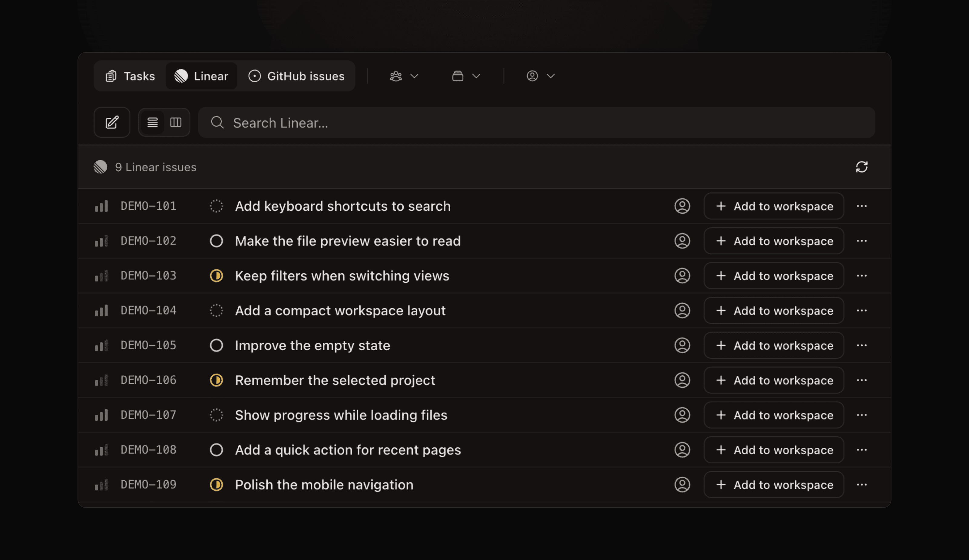The width and height of the screenshot is (969, 560).
Task: Open the project filter dropdown
Action: (466, 76)
